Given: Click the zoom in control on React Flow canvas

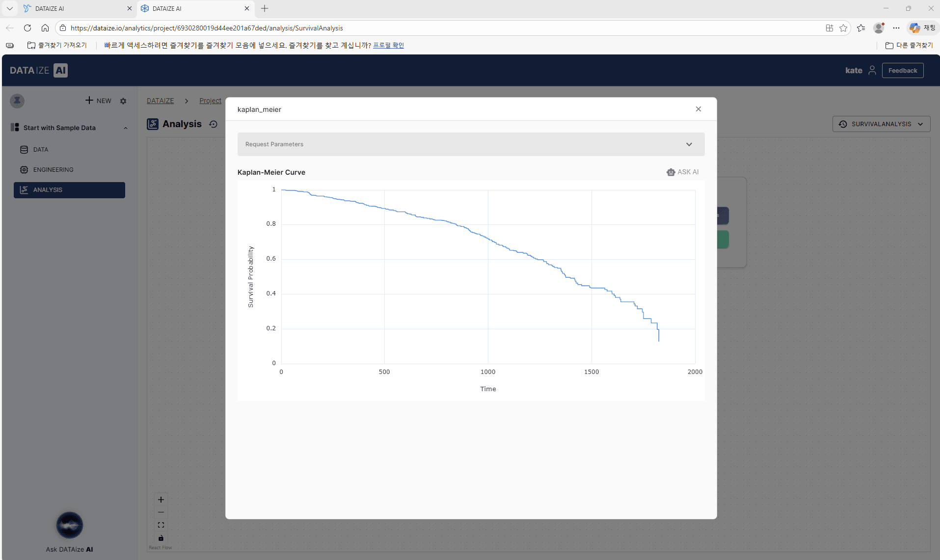Looking at the screenshot, I should pyautogui.click(x=161, y=499).
